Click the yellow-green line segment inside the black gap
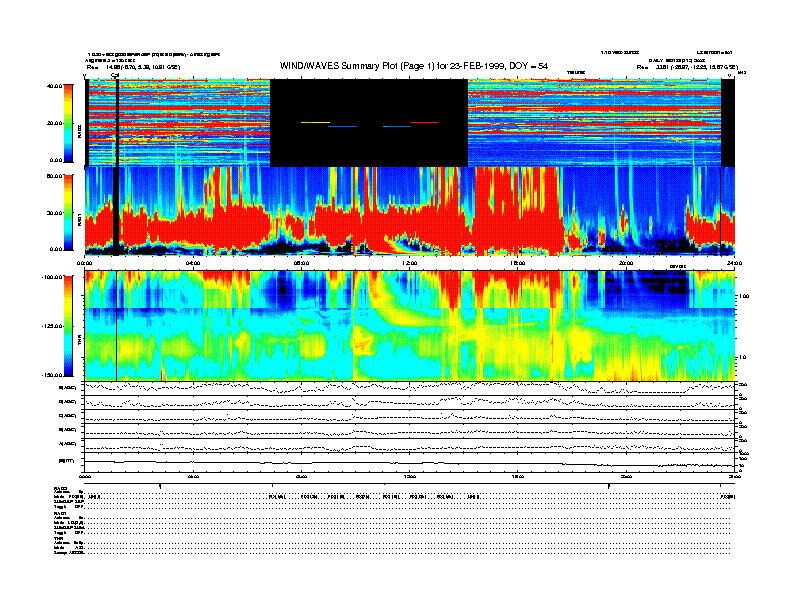The image size is (792, 612). [x=315, y=122]
